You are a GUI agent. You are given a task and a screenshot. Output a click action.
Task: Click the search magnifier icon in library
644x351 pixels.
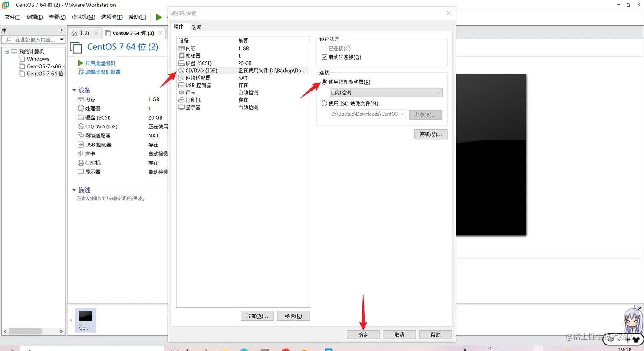click(9, 40)
